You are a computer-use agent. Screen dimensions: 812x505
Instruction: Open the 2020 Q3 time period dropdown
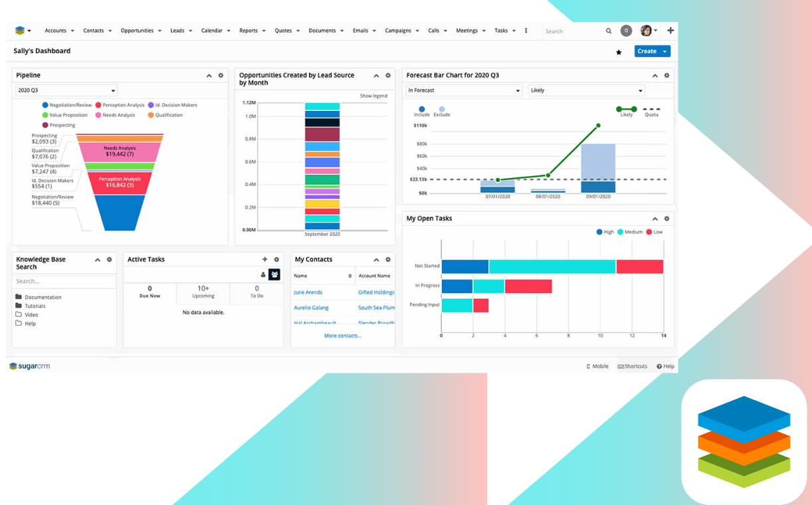66,90
